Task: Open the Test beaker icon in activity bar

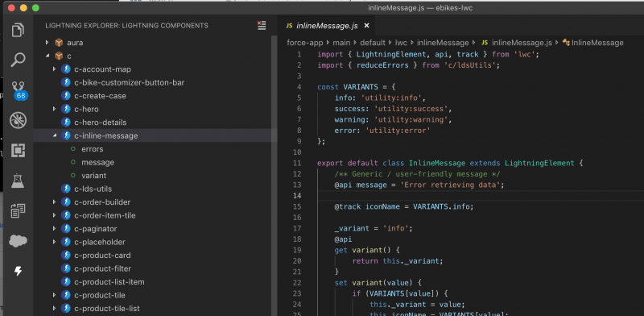Action: click(18, 181)
